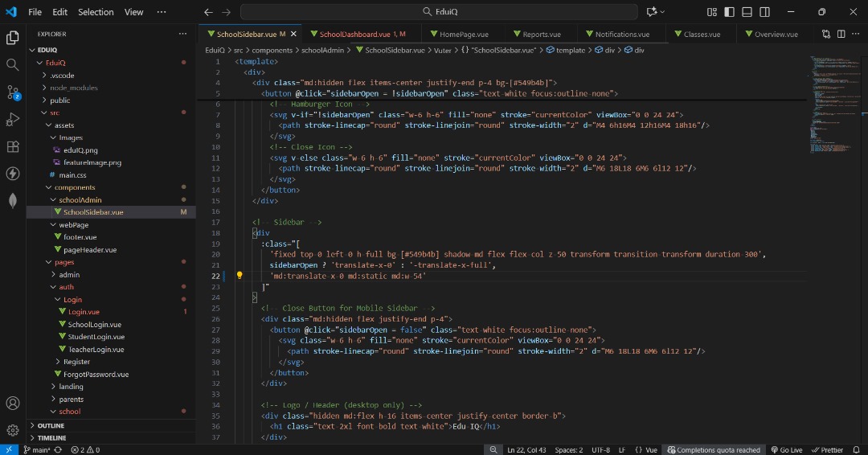Open the Thunder Client lightning icon
This screenshot has width=868, height=455.
click(x=12, y=174)
